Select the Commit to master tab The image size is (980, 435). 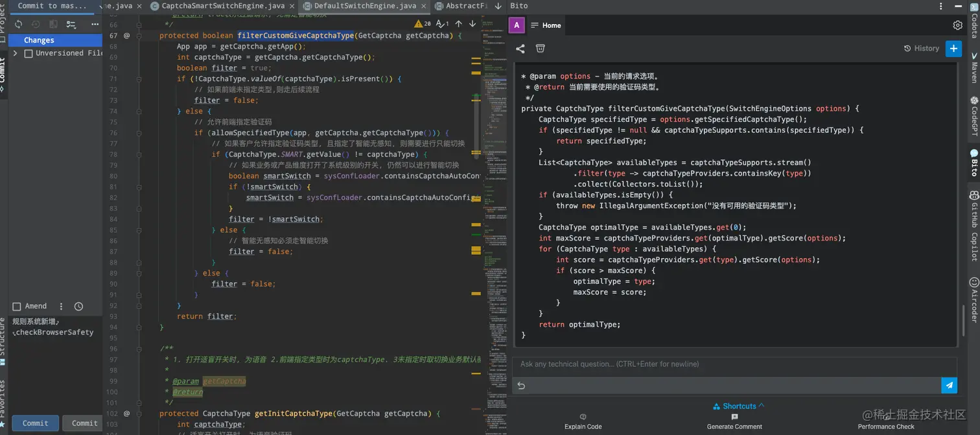click(52, 6)
